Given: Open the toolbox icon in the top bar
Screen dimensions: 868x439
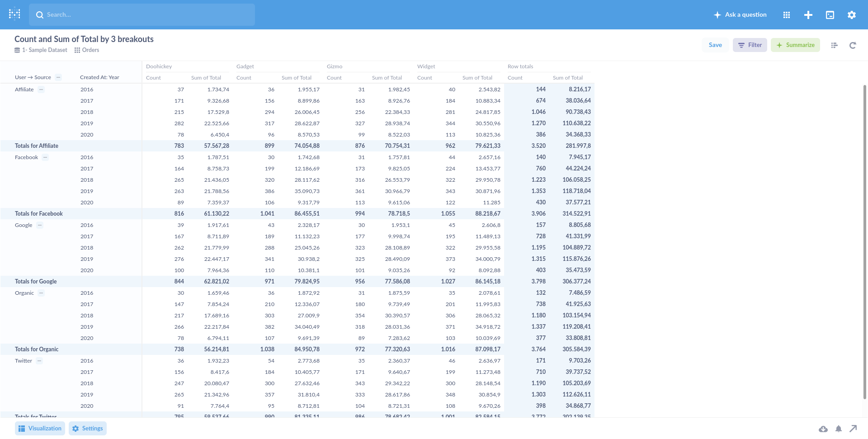Looking at the screenshot, I should click(830, 14).
